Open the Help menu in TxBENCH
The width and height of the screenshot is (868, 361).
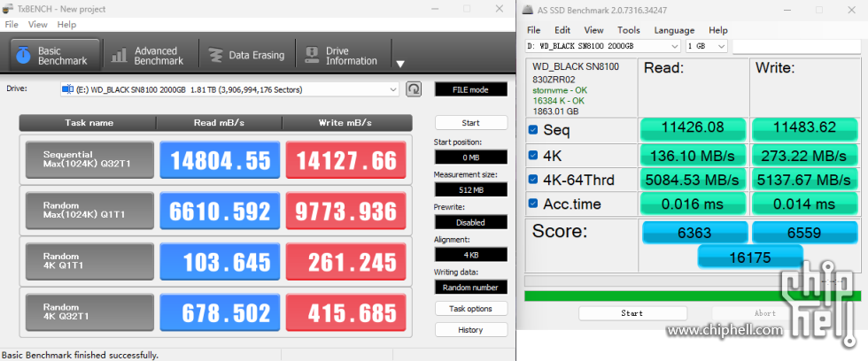click(66, 24)
